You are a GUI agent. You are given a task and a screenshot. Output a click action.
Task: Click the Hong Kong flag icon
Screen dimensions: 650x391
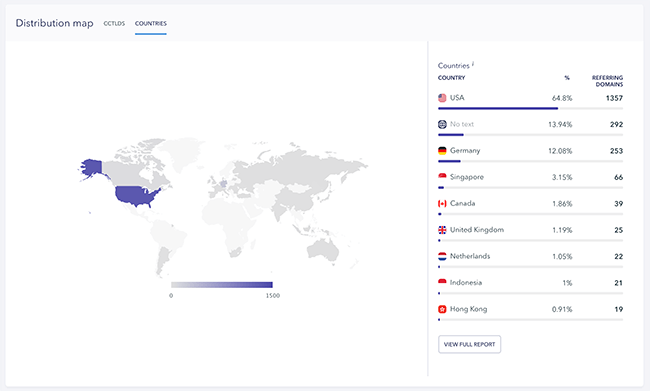point(442,309)
